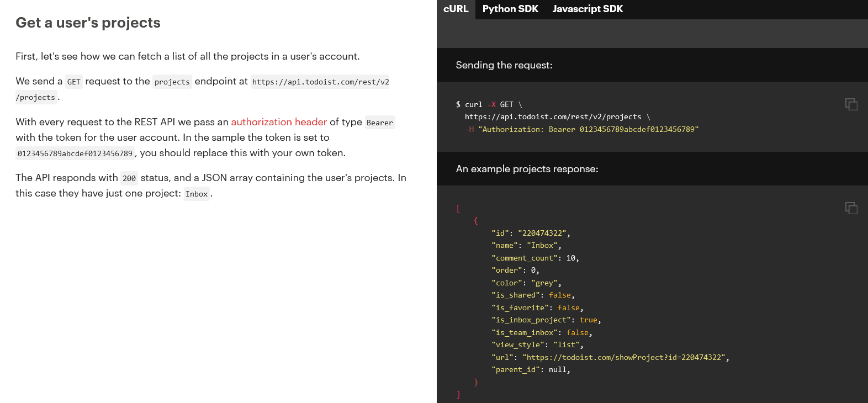Image resolution: width=868 pixels, height=403 pixels.
Task: Follow the authorization header link
Action: (x=279, y=122)
